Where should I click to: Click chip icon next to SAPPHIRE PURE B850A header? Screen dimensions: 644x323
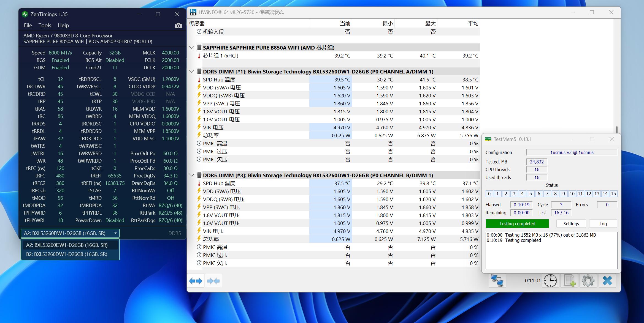point(199,48)
